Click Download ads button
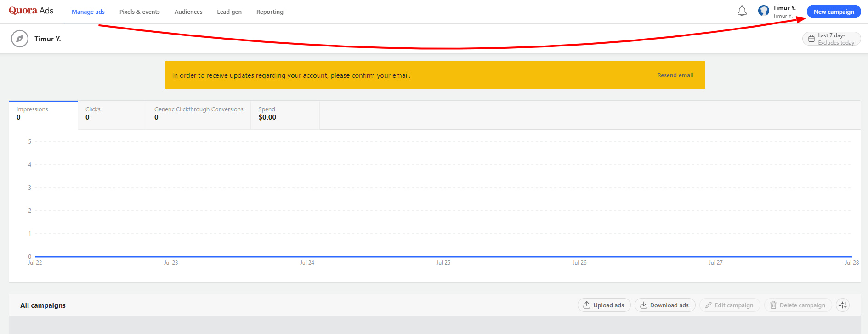The image size is (868, 334). [664, 305]
